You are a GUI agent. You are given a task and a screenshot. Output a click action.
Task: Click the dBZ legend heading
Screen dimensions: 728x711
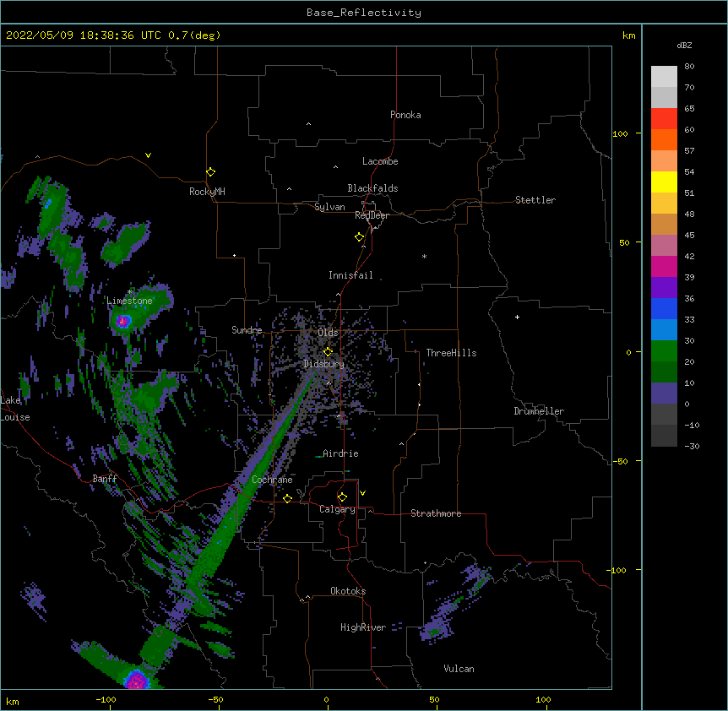(684, 46)
